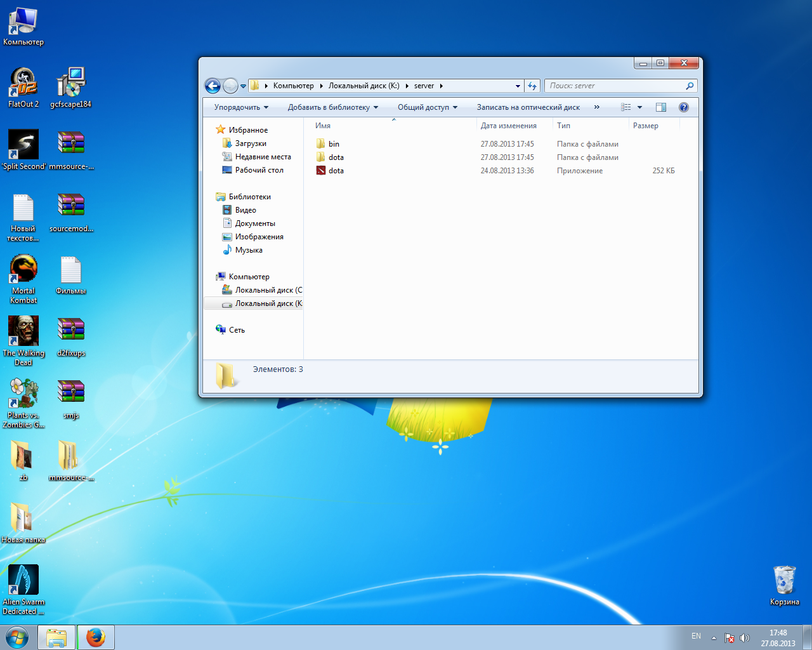
Task: Launch Mortal Kombat from desktop
Action: coord(23,279)
